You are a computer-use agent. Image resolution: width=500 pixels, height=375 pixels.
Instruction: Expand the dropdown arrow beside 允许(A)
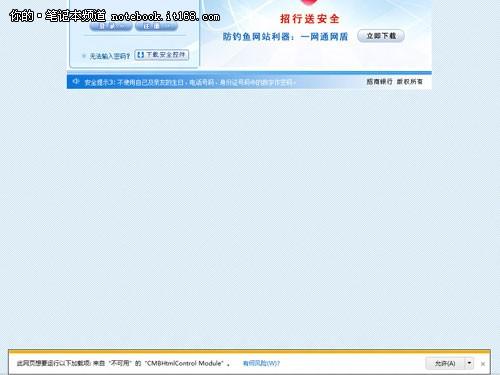pos(469,363)
